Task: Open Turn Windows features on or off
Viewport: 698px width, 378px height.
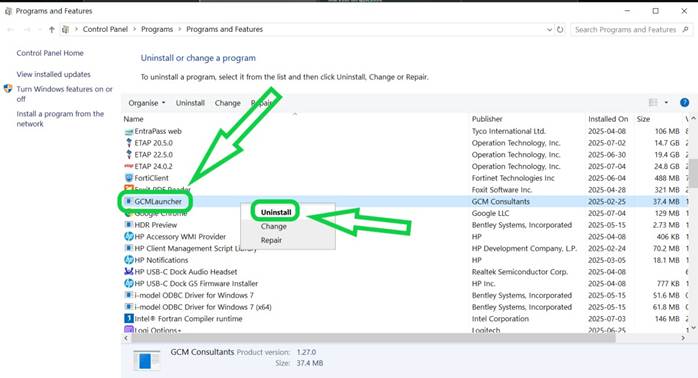Action: 65,94
